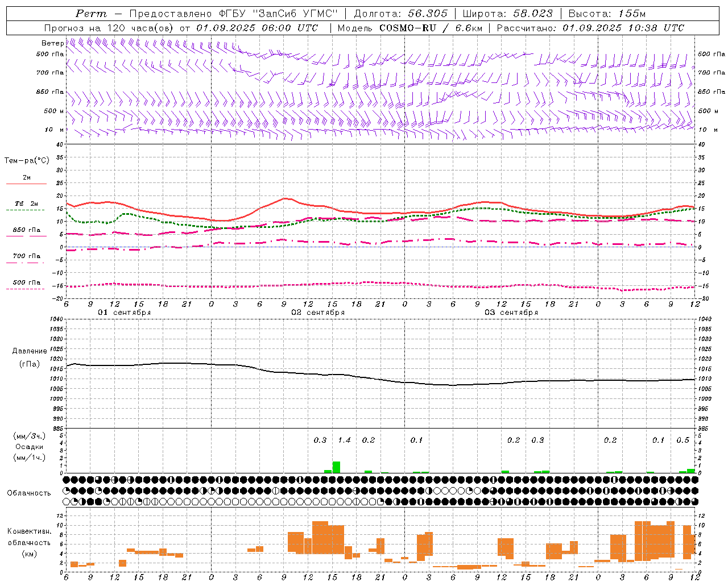Viewport: 728px width, 582px height.
Task: Click the "(мм/3ч.)" precipitation unit label
Action: click(x=30, y=436)
